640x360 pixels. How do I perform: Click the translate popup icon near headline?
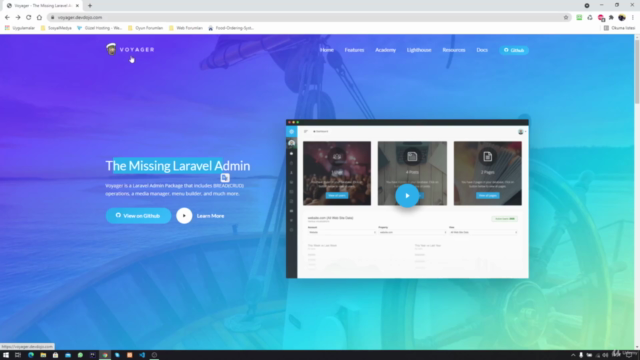point(224,178)
